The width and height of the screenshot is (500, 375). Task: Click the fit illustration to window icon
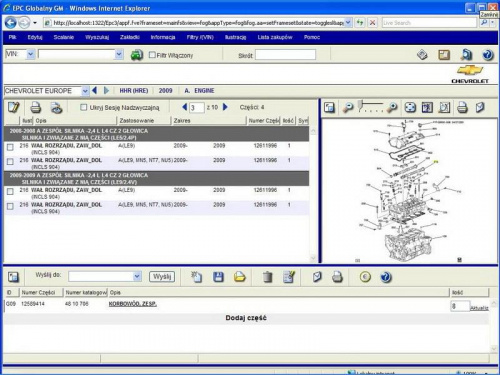coord(410,107)
